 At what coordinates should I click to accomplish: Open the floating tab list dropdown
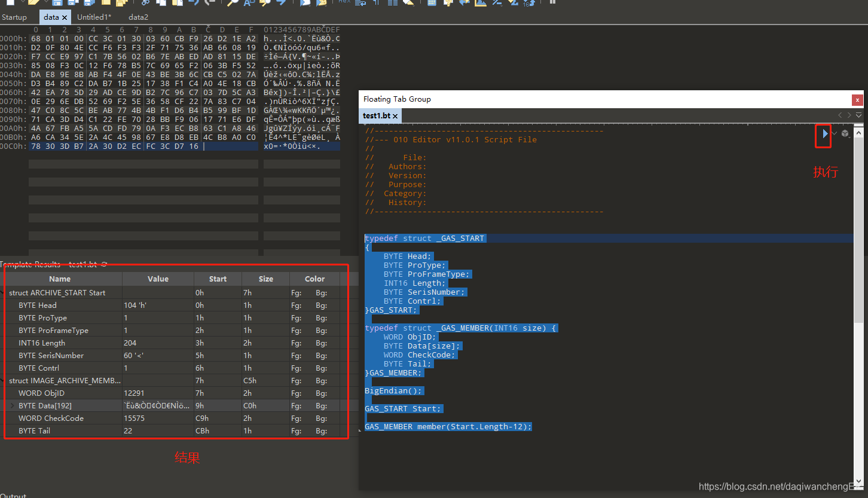(858, 115)
